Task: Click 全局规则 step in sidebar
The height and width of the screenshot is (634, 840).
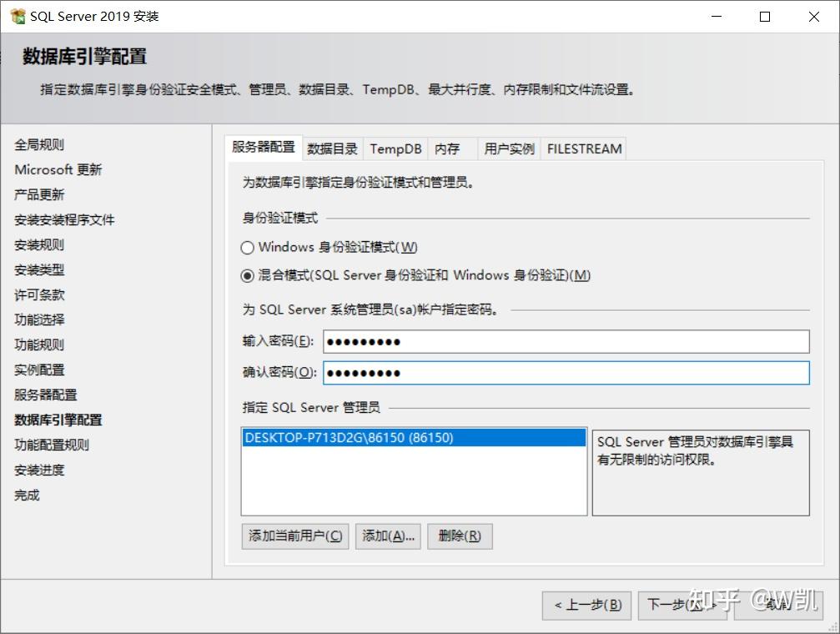Action: 39,144
